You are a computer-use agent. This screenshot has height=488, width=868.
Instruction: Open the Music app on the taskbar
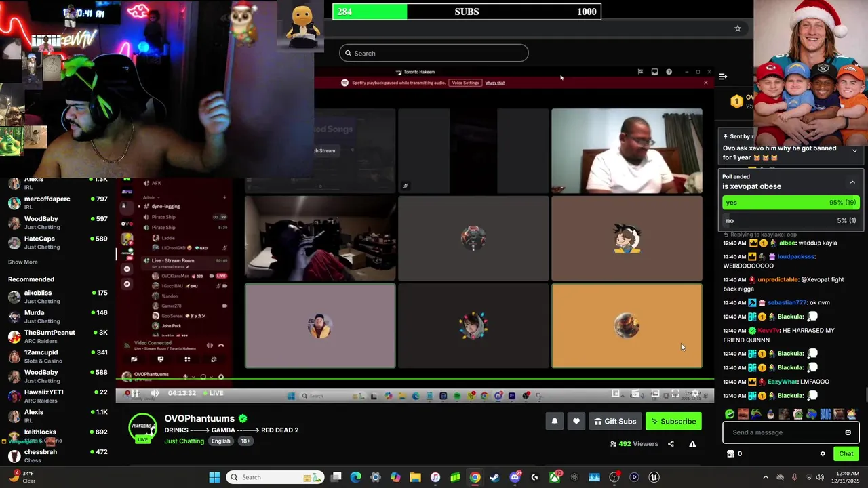[x=435, y=477]
